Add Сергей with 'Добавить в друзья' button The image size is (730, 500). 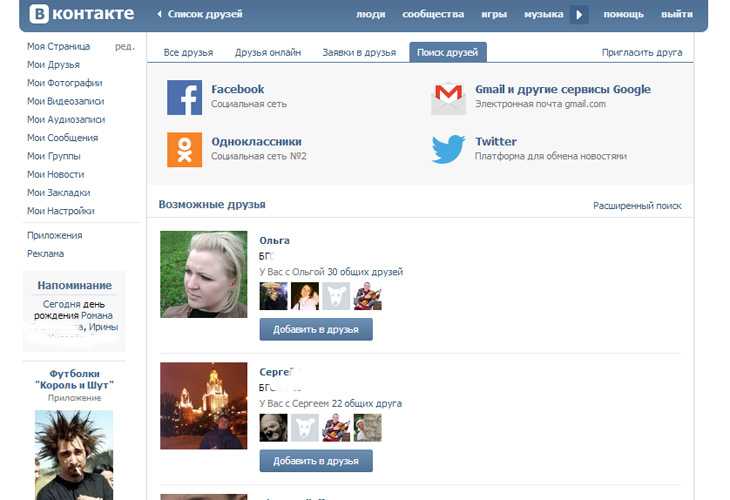pyautogui.click(x=316, y=461)
